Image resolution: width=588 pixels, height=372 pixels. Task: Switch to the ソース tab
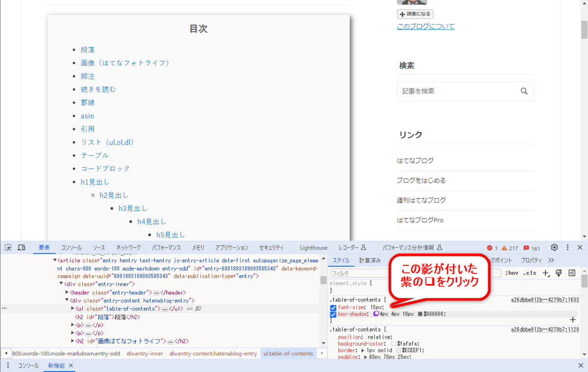point(98,248)
